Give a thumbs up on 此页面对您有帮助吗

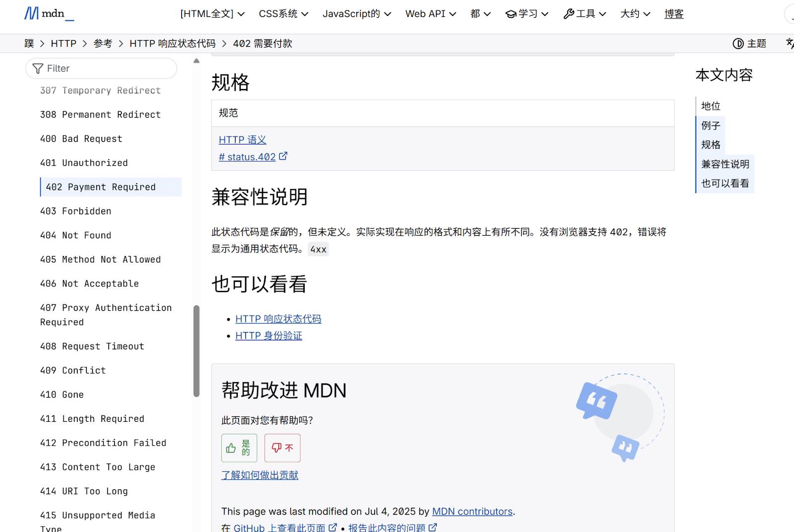(239, 448)
